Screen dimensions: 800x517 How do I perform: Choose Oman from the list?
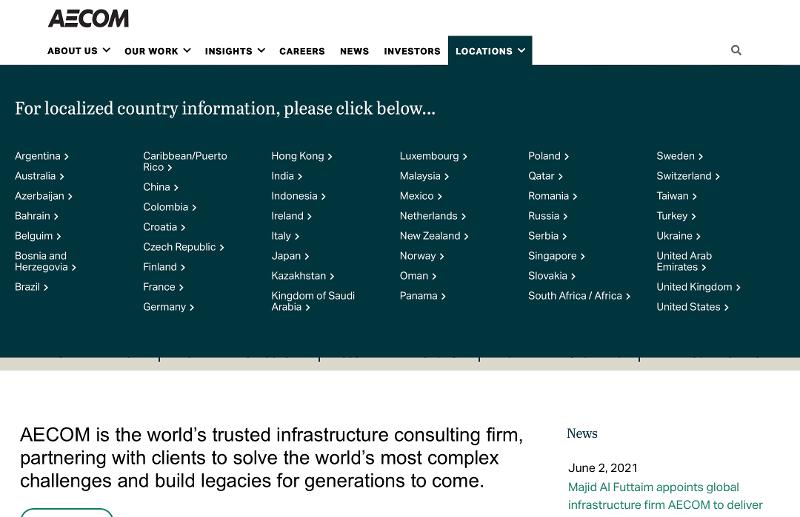pos(418,276)
